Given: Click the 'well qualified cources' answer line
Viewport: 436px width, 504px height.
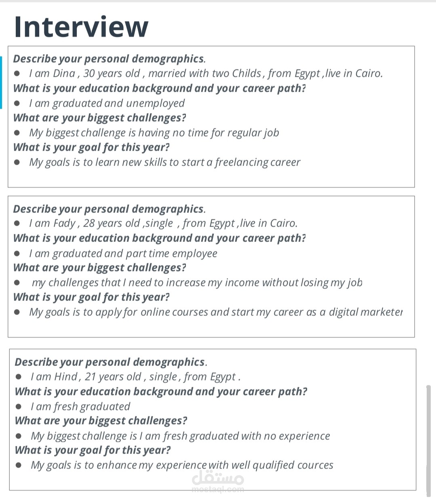Looking at the screenshot, I should point(182,465).
